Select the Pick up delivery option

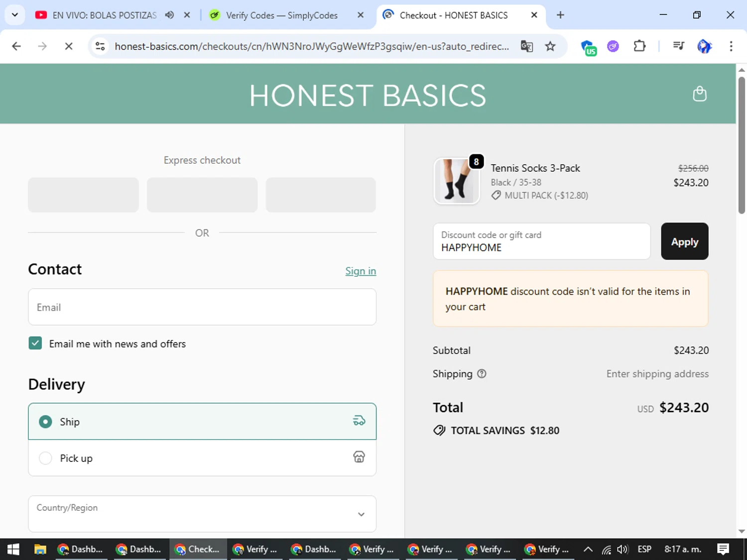202,457
